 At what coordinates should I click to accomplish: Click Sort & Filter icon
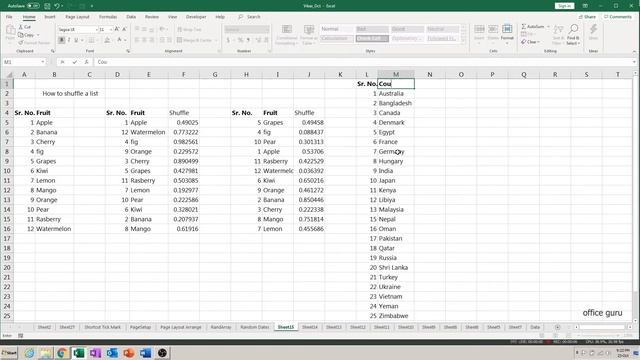pyautogui.click(x=558, y=29)
